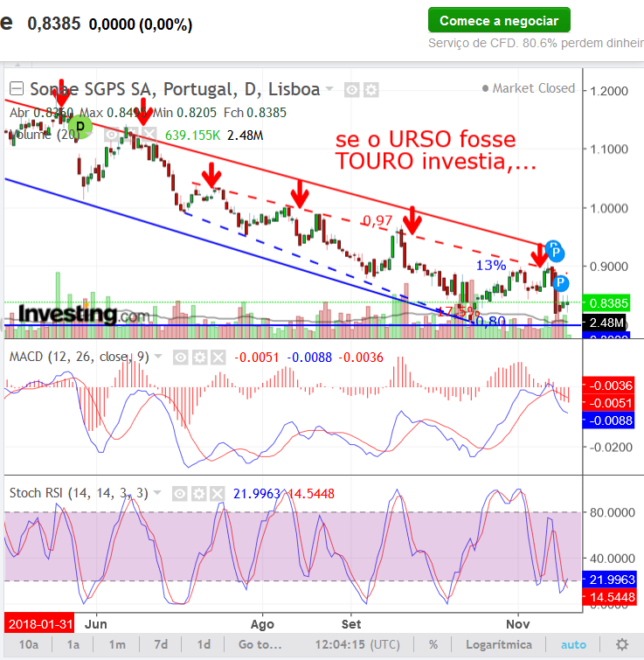Click the 2018-01-31 date label
644x660 pixels.
pyautogui.click(x=39, y=624)
